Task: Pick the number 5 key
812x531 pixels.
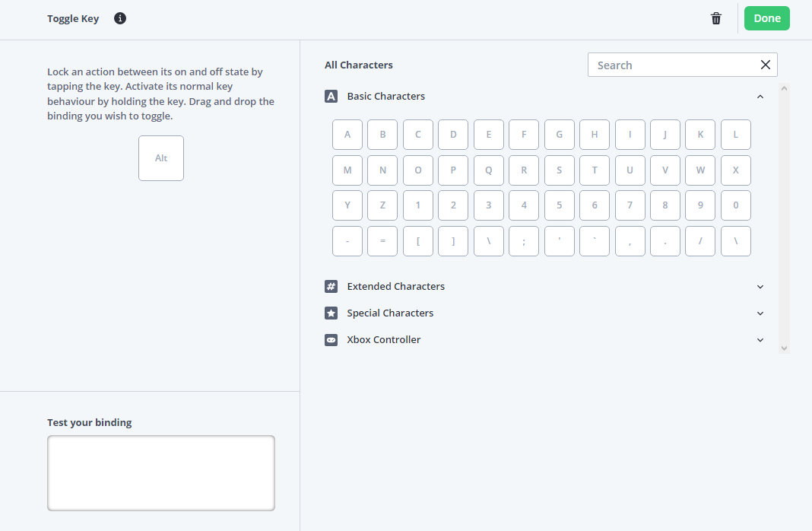Action: click(560, 205)
